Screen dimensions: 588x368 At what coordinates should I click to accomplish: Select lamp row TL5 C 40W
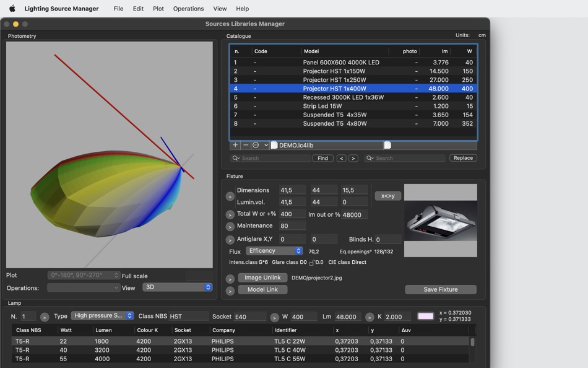click(x=240, y=350)
